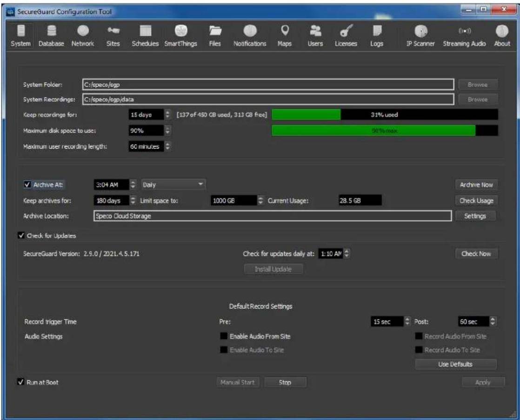
Task: Click the Current Usage 28.5 GB field
Action: pyautogui.click(x=360, y=200)
